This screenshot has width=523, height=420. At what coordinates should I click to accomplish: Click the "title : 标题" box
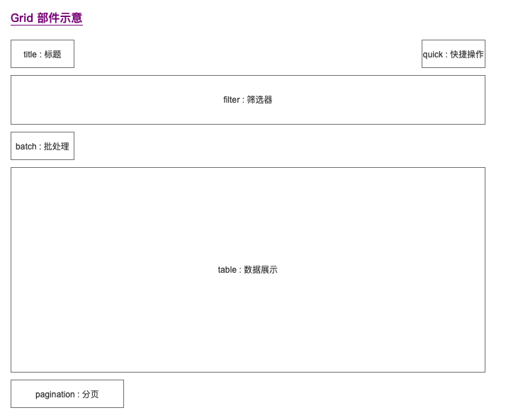43,54
